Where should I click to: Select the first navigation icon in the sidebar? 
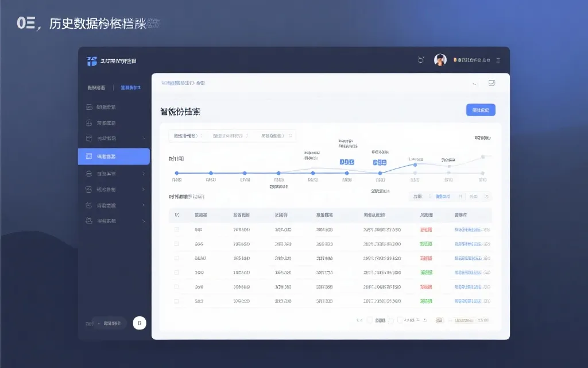90,107
